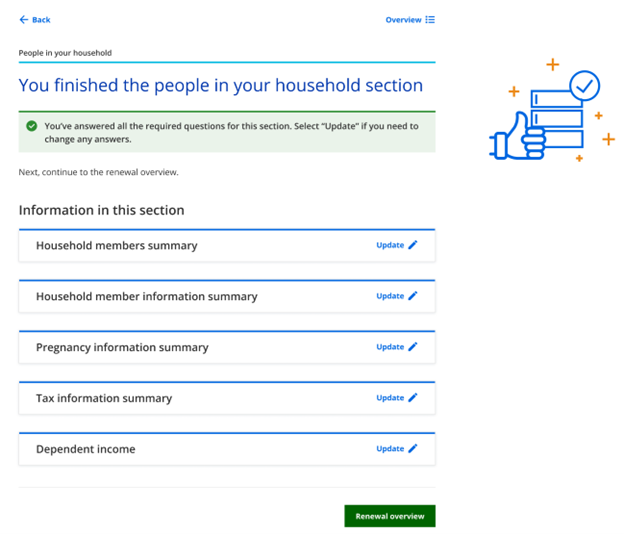Click pencil icon for Tax information summary

413,398
